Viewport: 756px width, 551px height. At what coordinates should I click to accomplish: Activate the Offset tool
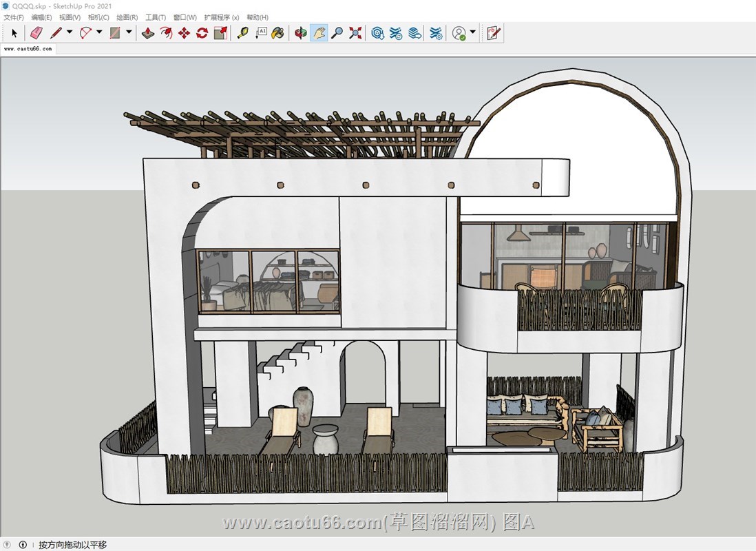pos(167,33)
